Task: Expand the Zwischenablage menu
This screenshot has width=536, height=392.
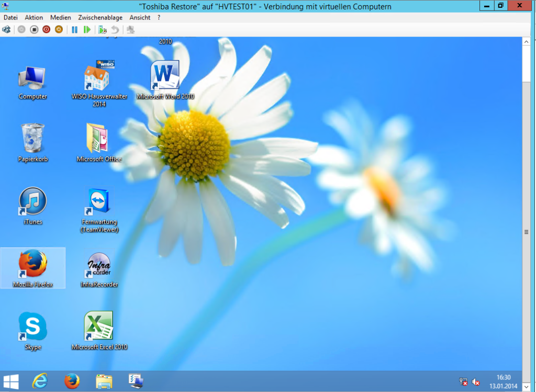Action: 100,17
